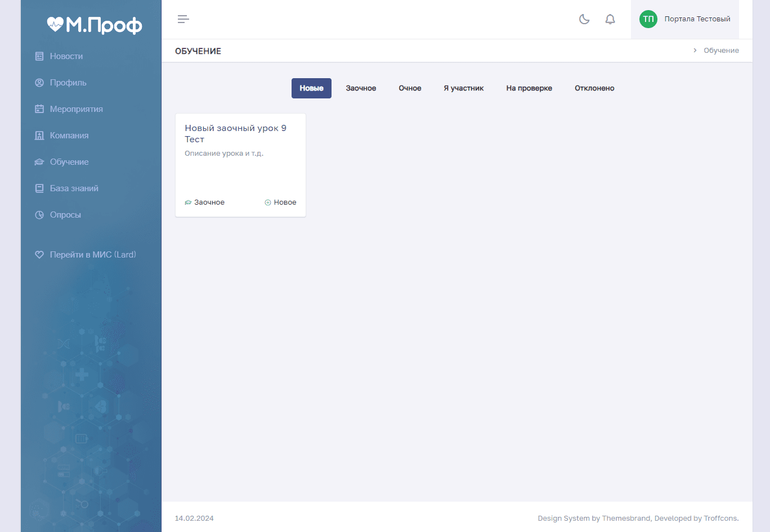Open the Themesbrand link in the footer
Viewport: 770px width, 532px height.
point(626,518)
